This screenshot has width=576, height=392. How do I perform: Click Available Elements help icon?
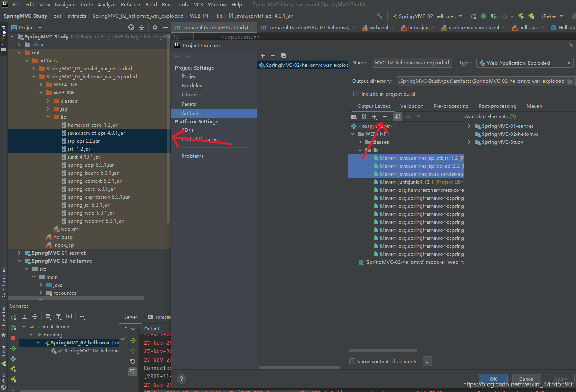click(x=512, y=117)
